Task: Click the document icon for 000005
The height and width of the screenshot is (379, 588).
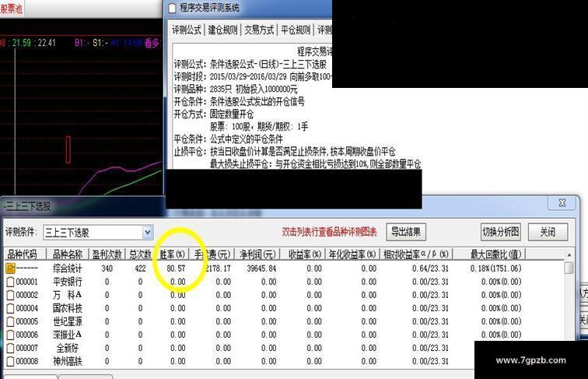Action: point(11,321)
